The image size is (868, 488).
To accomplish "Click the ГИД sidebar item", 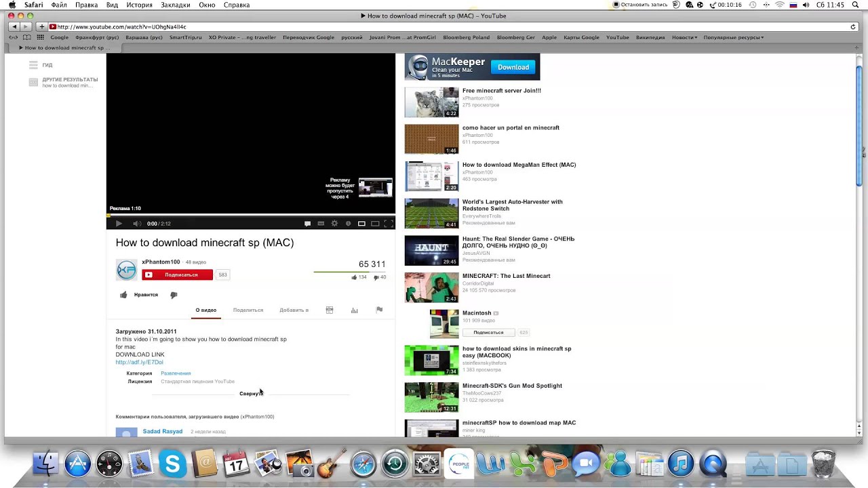I will coord(47,65).
